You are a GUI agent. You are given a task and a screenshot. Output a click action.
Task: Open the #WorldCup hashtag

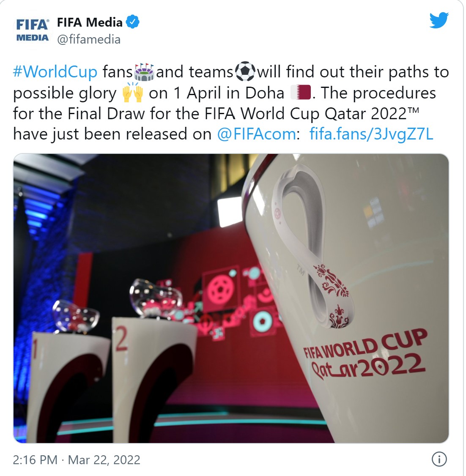(55, 72)
